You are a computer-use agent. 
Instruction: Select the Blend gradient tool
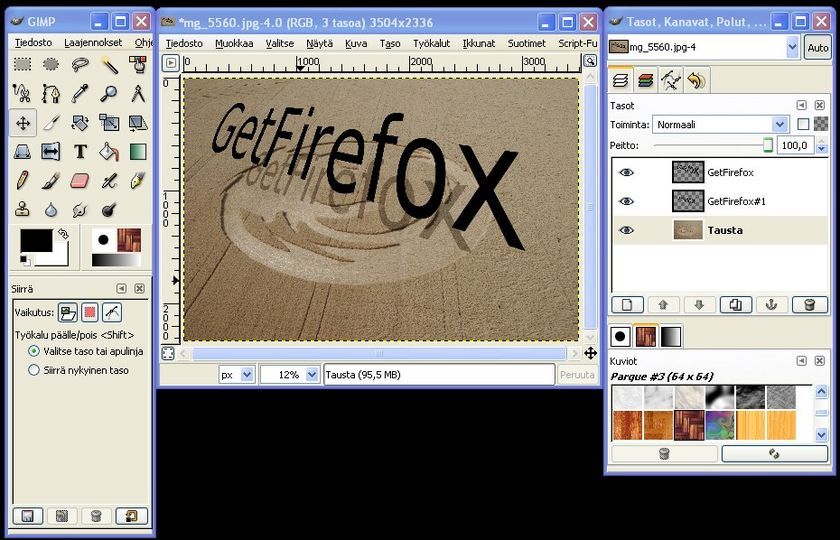coord(138,152)
